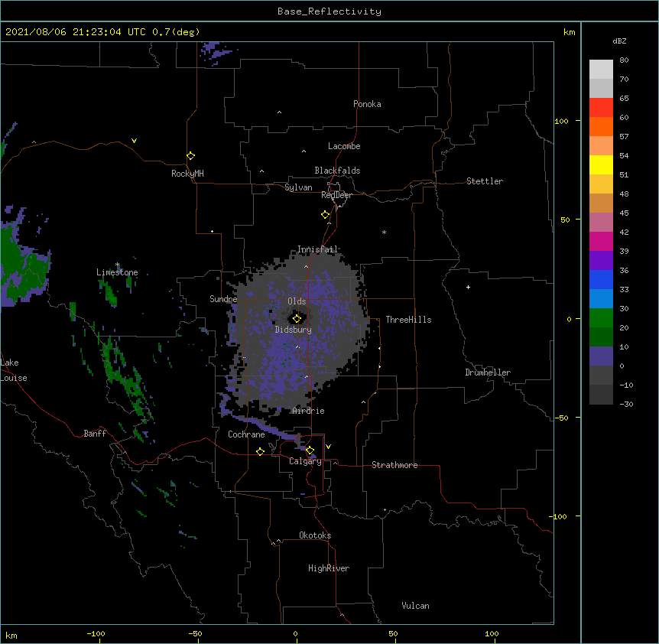The image size is (659, 644).
Task: Click the Blackfalds city label
Action: click(337, 171)
